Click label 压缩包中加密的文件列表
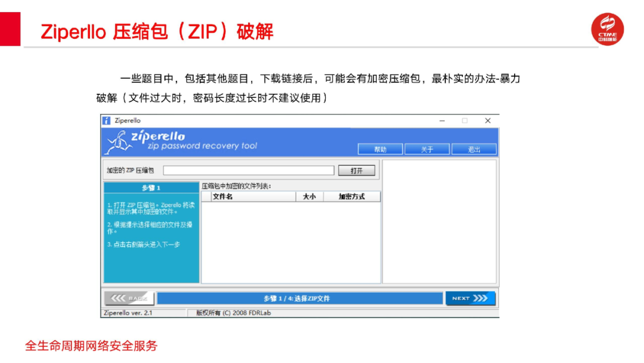Viewport: 644px width, 363px height. point(236,186)
